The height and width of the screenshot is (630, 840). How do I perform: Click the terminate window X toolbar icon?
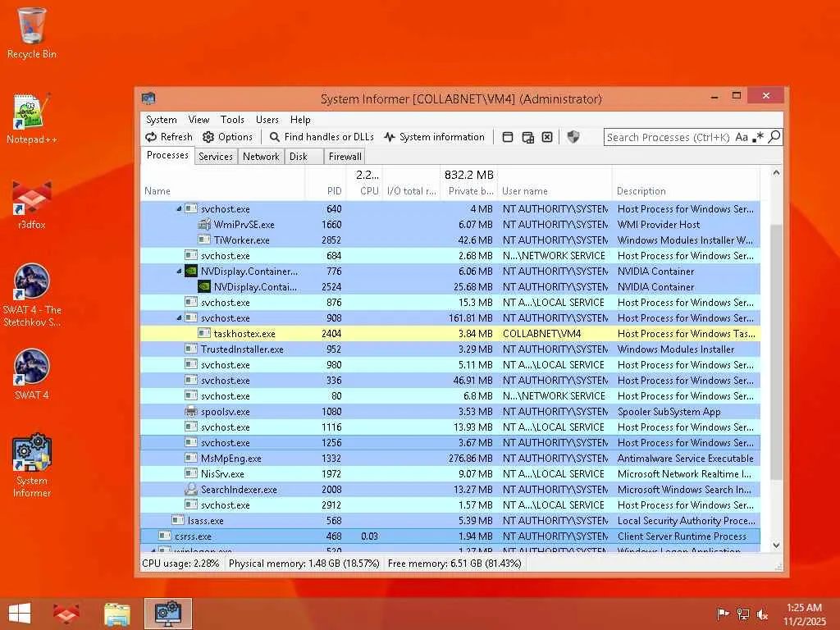(x=547, y=137)
